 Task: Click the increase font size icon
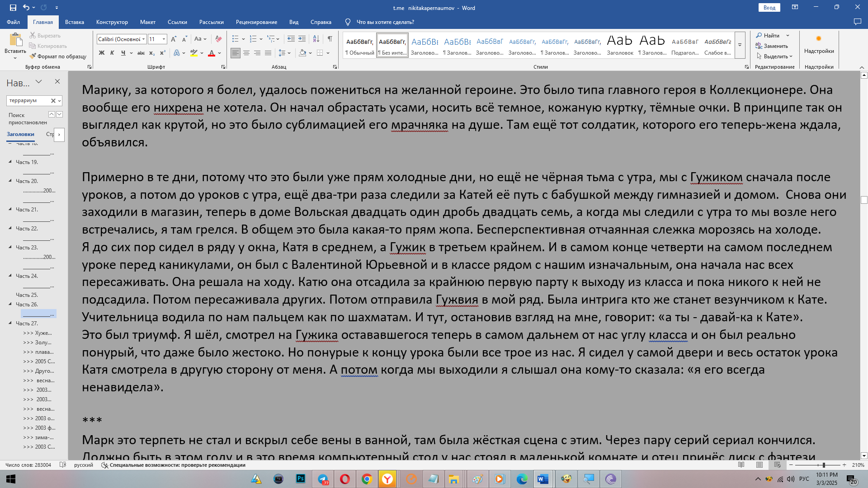click(x=174, y=39)
